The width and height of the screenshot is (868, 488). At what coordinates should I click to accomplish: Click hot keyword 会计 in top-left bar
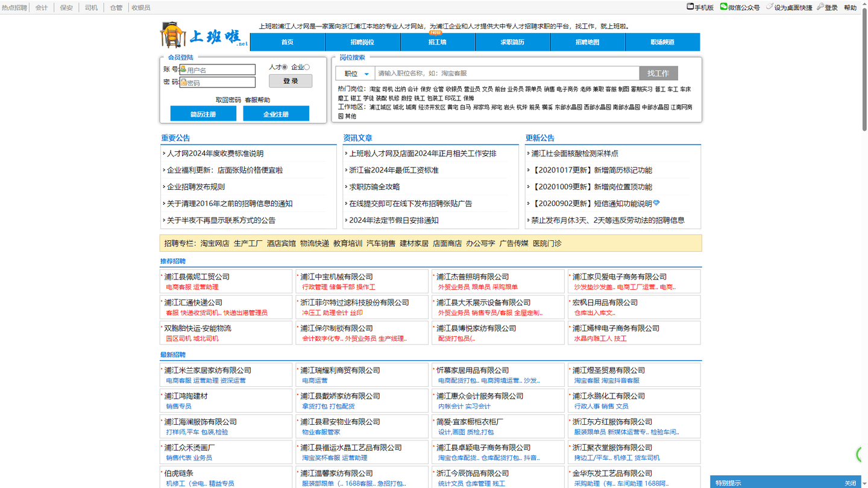(x=42, y=8)
